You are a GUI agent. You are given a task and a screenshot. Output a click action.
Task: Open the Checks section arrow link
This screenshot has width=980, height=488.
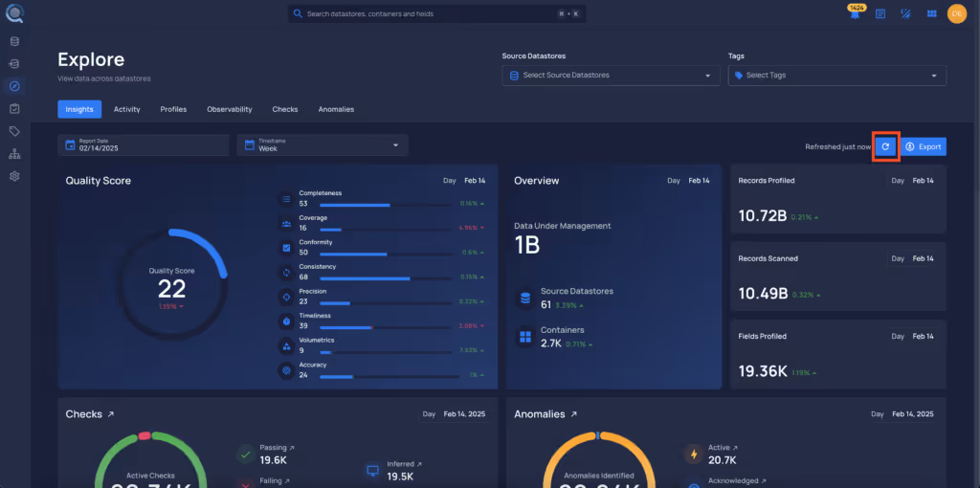pos(111,414)
